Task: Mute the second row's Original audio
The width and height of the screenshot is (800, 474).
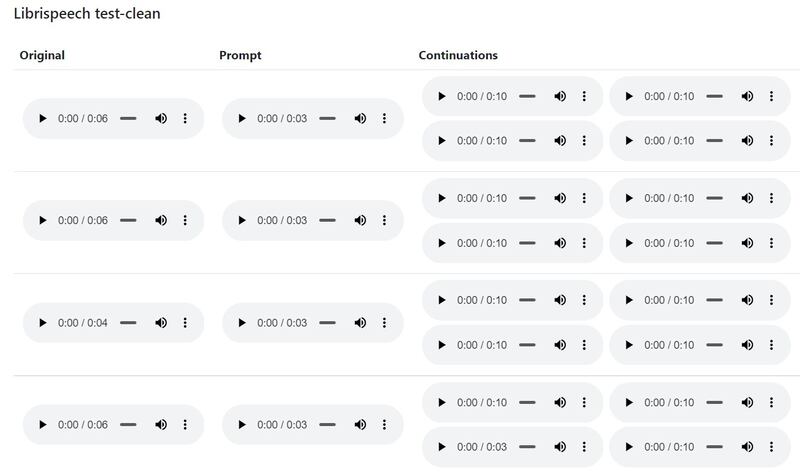Action: [x=161, y=220]
